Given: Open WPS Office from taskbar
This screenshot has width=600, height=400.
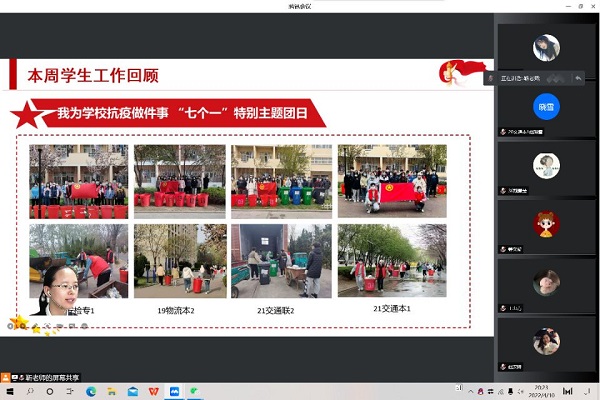Looking at the screenshot, I should pyautogui.click(x=153, y=392).
